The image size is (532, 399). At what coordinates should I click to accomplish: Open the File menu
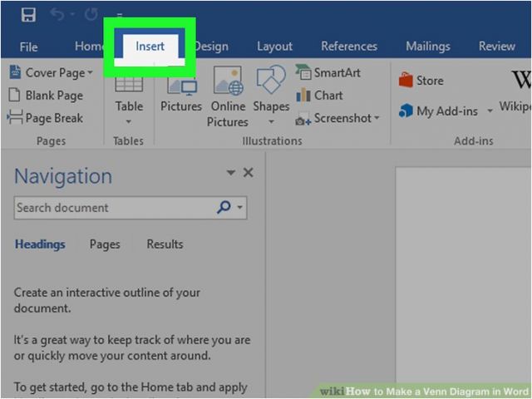pyautogui.click(x=28, y=47)
